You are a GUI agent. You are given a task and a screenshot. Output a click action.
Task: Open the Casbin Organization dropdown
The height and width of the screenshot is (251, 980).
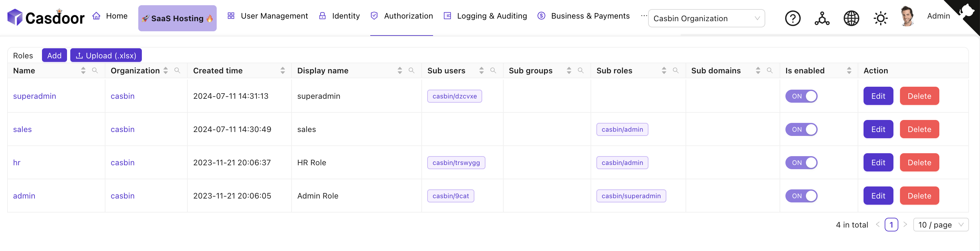click(706, 18)
